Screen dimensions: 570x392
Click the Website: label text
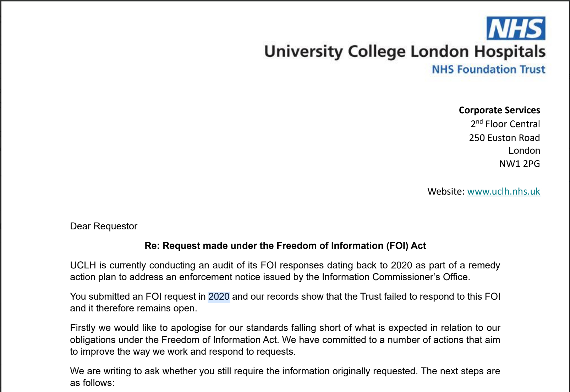tap(446, 191)
